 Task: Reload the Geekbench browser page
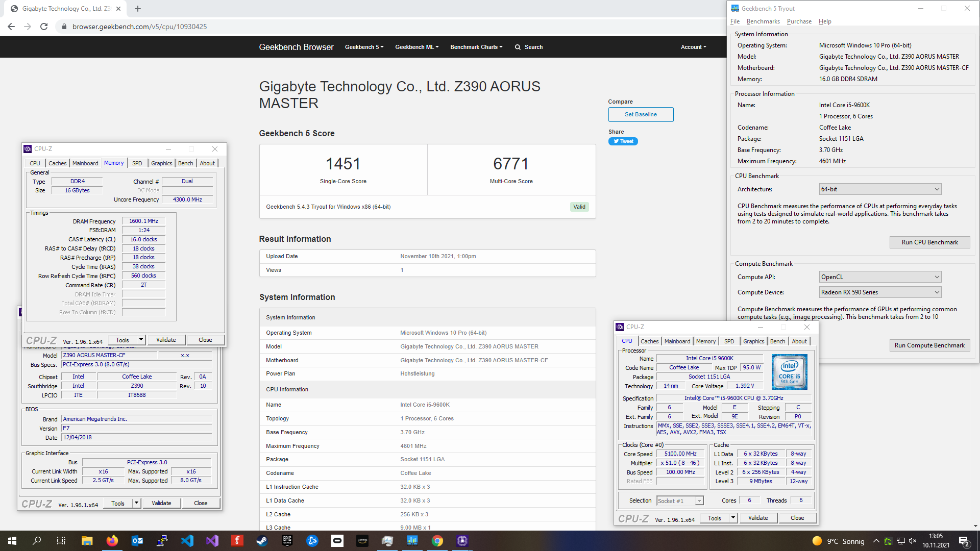[x=44, y=27]
